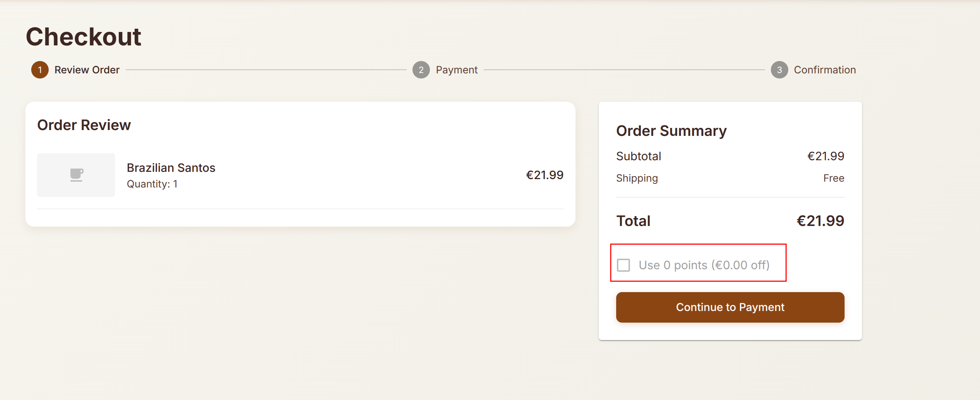Click the coffee cup product image
The width and height of the screenshot is (980, 400).
[76, 175]
